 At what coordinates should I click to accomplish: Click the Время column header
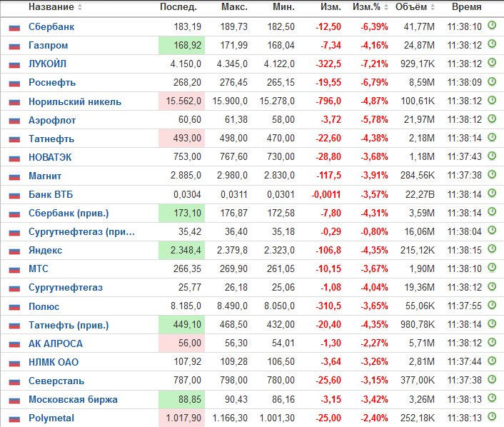467,6
